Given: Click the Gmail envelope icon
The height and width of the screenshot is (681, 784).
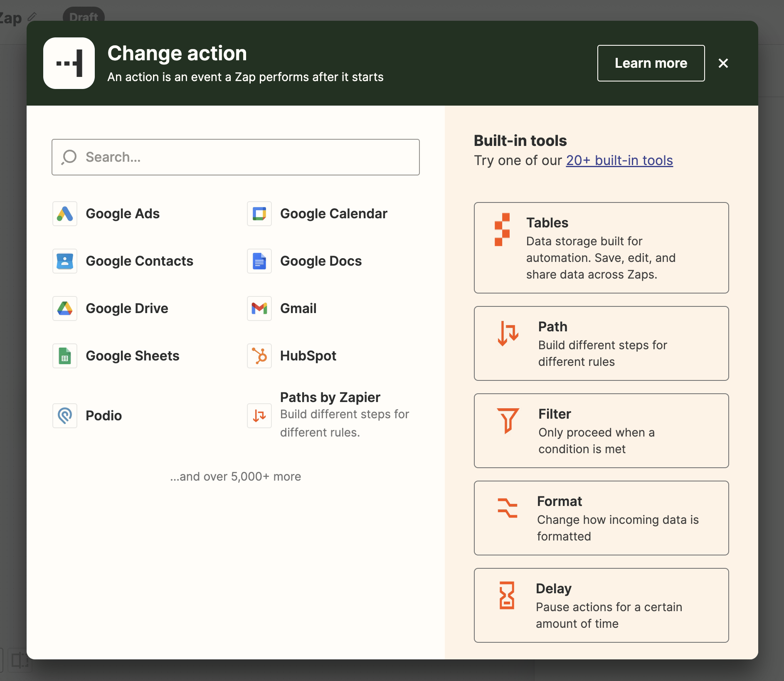Looking at the screenshot, I should click(259, 308).
